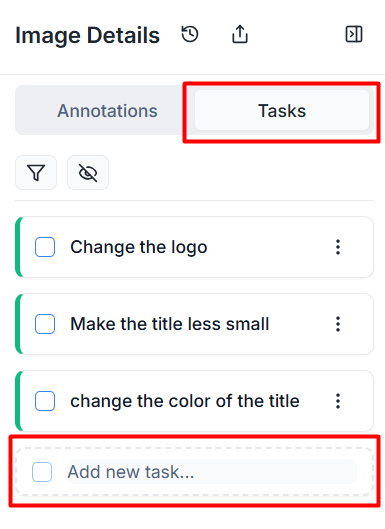
Task: Click the empty checkbox beside Add new task
Action: pos(42,472)
